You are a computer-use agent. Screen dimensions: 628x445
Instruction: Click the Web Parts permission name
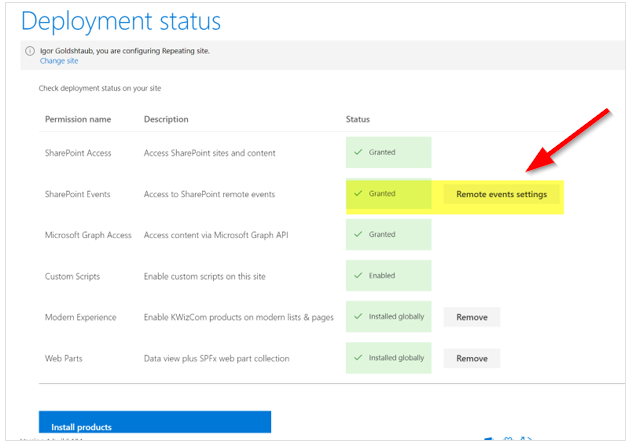pyautogui.click(x=64, y=358)
